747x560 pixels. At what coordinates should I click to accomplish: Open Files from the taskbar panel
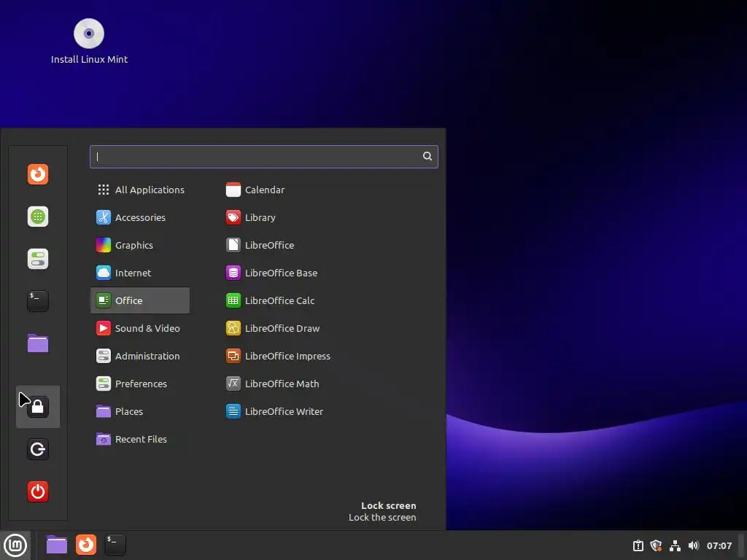click(57, 545)
